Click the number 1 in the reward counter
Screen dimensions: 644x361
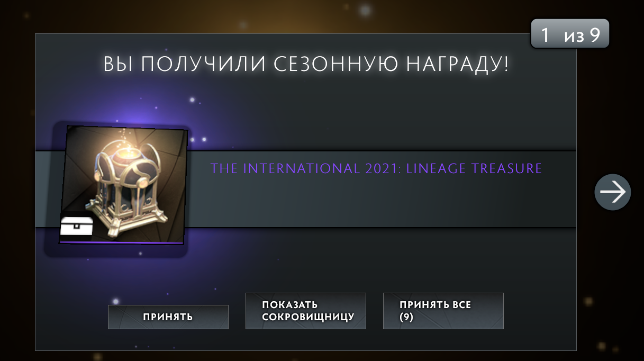[x=545, y=35]
